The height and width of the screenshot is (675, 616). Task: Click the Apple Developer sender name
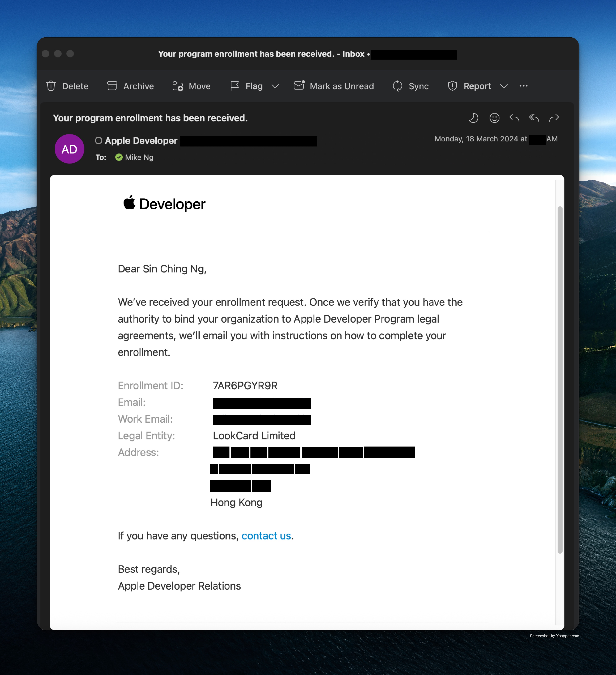(141, 141)
